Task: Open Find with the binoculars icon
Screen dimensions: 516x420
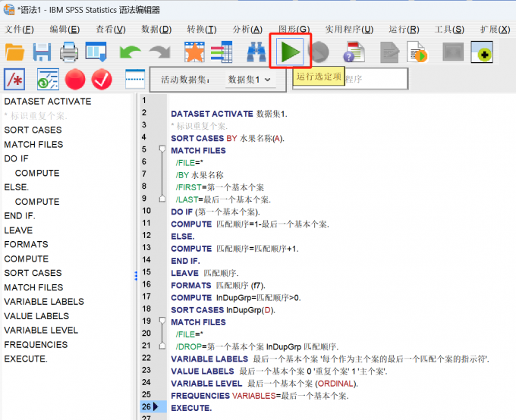Action: point(256,52)
